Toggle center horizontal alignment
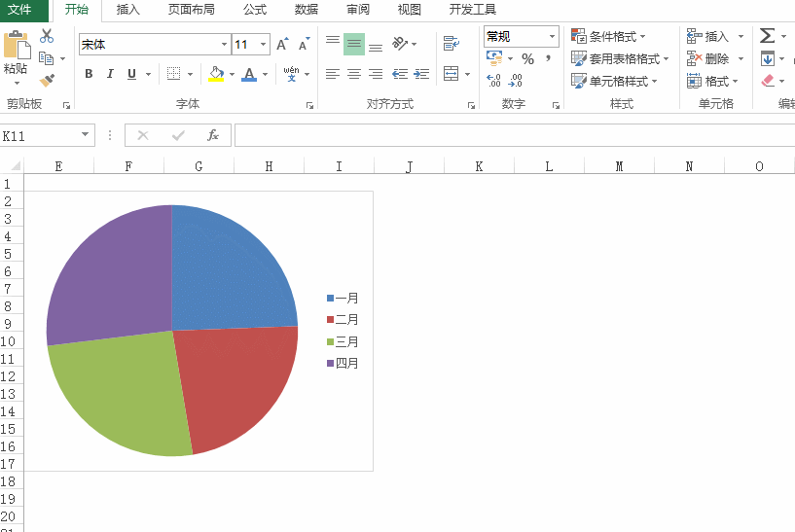 pyautogui.click(x=354, y=74)
